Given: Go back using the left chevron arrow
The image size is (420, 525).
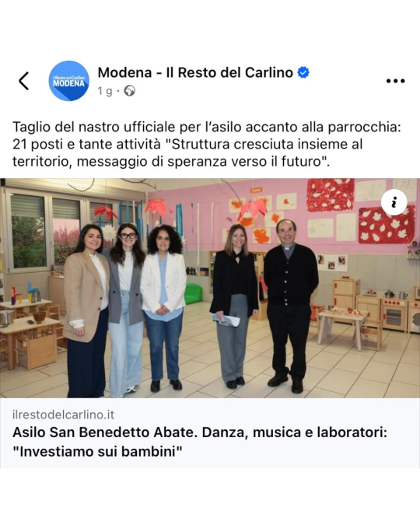Looking at the screenshot, I should (24, 81).
